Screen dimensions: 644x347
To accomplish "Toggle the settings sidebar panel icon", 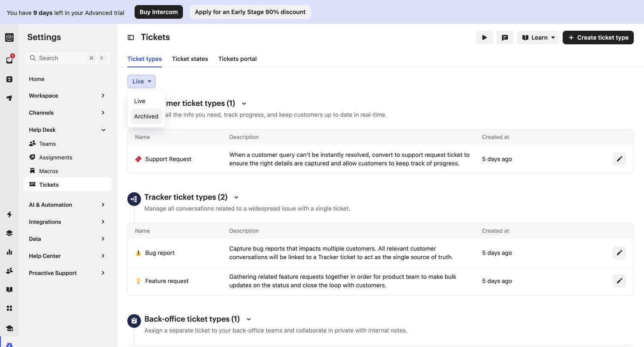I will (131, 38).
